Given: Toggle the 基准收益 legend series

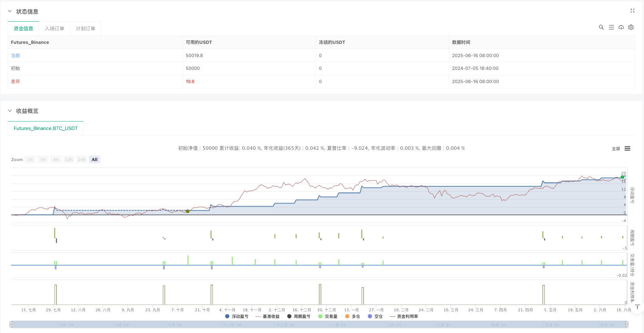Looking at the screenshot, I should click(x=268, y=316).
